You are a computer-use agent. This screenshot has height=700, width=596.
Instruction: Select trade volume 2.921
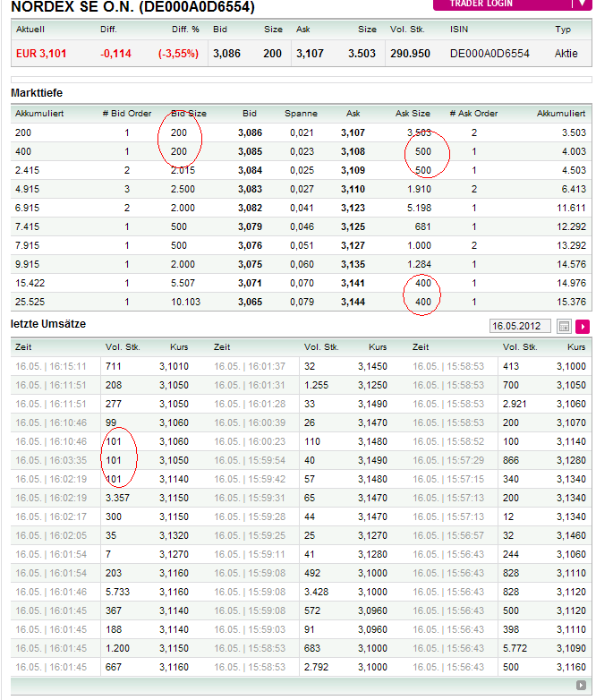[515, 404]
